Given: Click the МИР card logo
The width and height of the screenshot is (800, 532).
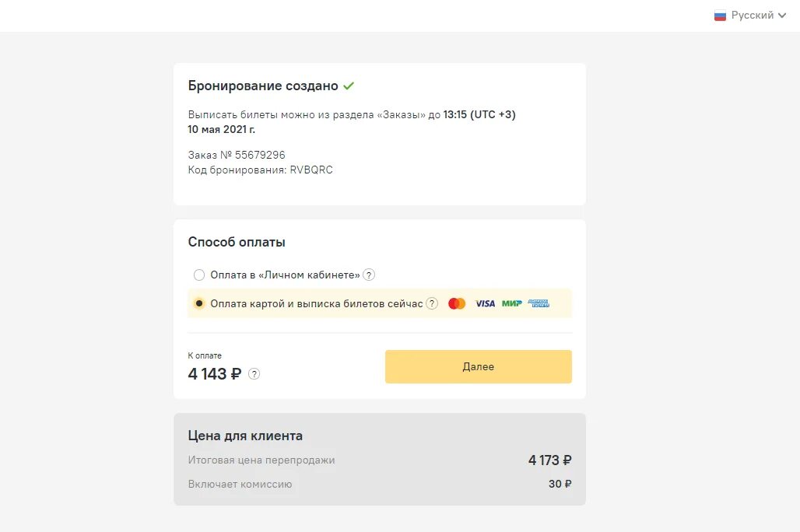Looking at the screenshot, I should [511, 303].
